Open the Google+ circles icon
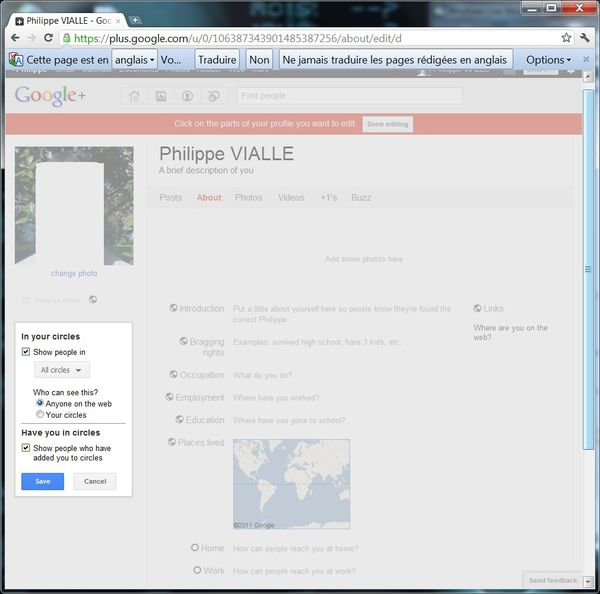The width and height of the screenshot is (600, 594). [x=213, y=96]
